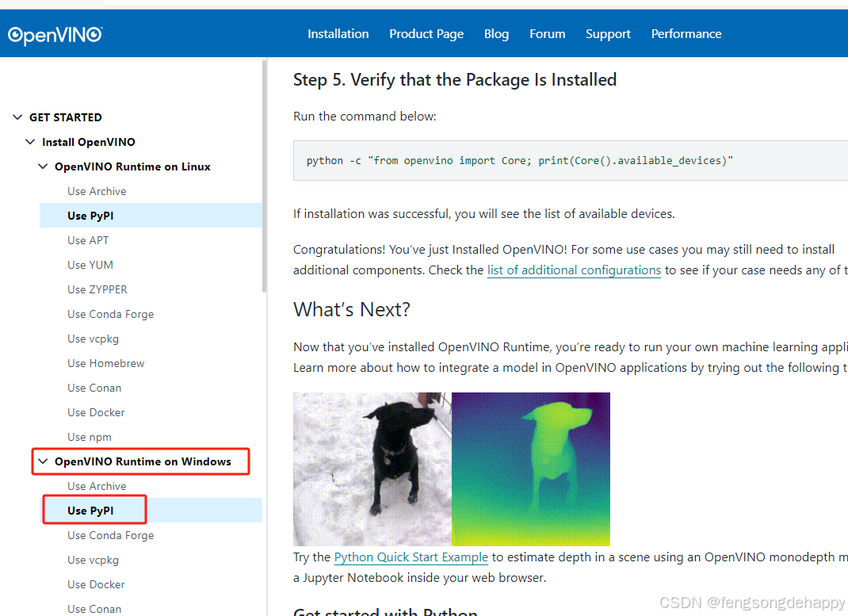Click the OpenVINO logo in the header
The height and width of the screenshot is (616, 848).
(54, 33)
